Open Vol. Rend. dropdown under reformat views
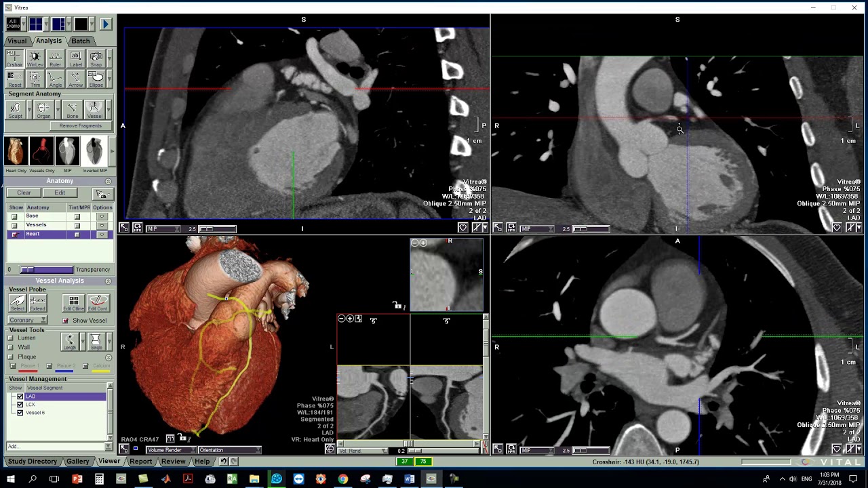This screenshot has height=488, width=868. click(363, 451)
